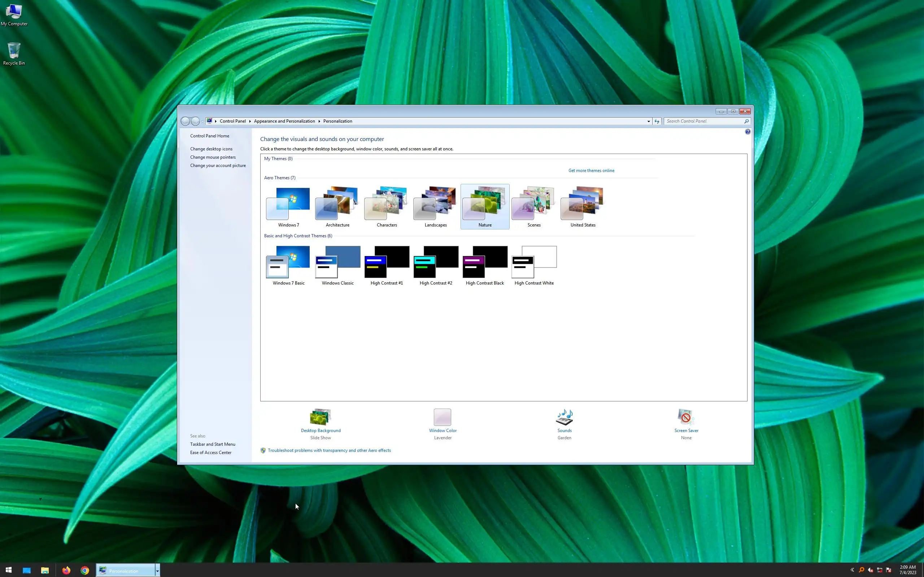This screenshot has height=577, width=924.
Task: Open Change mouse pointers link
Action: [213, 157]
